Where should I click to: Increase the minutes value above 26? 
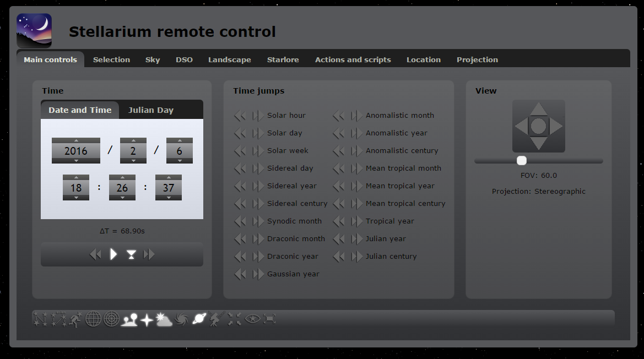122,177
